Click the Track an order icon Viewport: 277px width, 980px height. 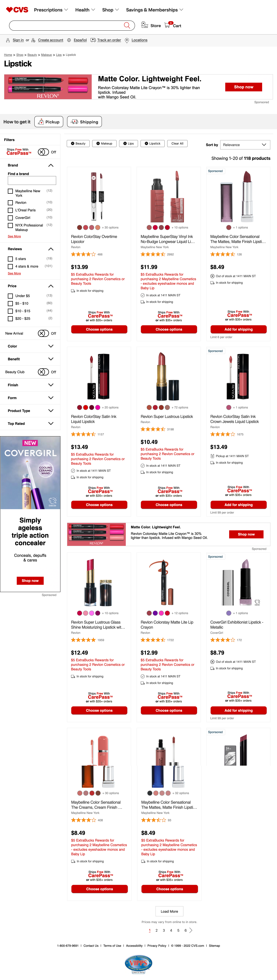[93, 40]
